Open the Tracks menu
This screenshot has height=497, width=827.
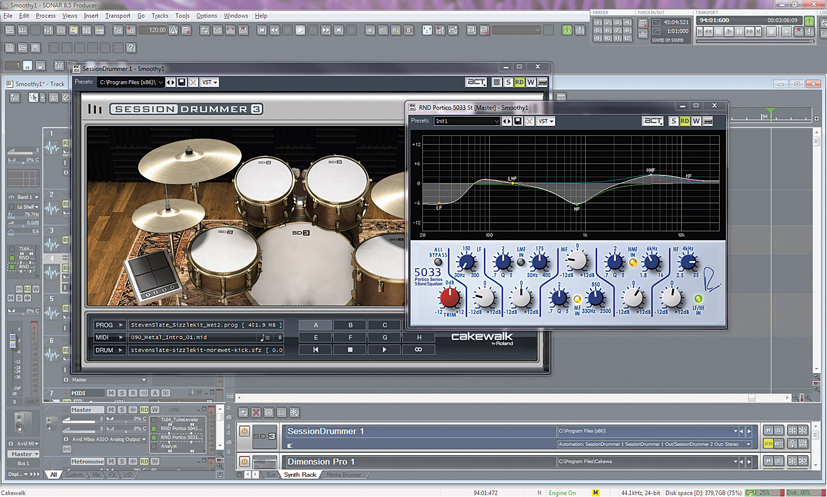pyautogui.click(x=160, y=16)
